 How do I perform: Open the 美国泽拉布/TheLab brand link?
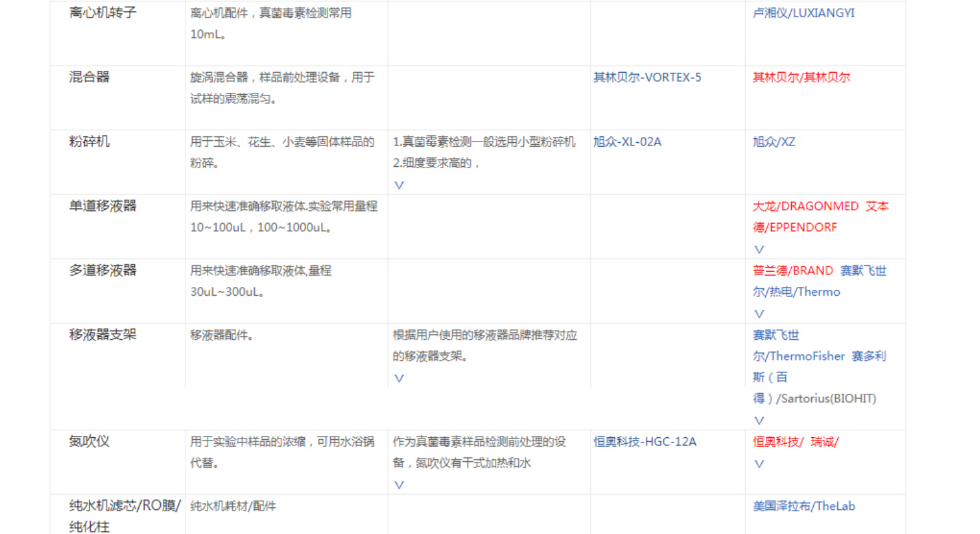pyautogui.click(x=804, y=506)
